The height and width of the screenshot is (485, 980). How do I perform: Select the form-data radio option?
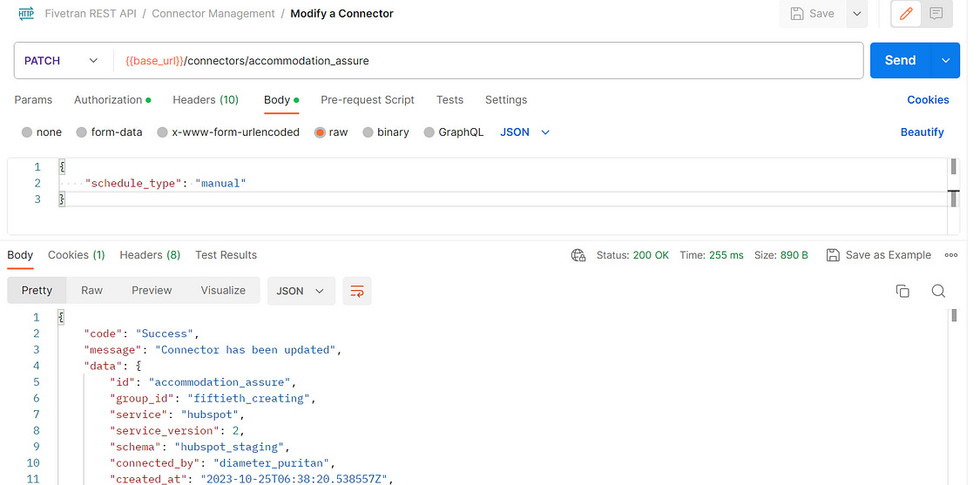tap(81, 132)
